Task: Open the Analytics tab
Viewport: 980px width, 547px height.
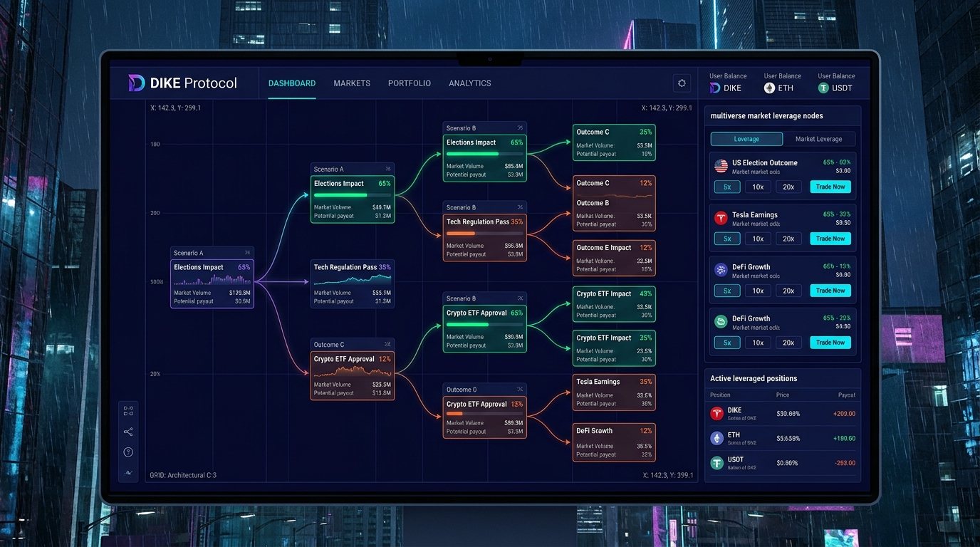Action: [470, 83]
